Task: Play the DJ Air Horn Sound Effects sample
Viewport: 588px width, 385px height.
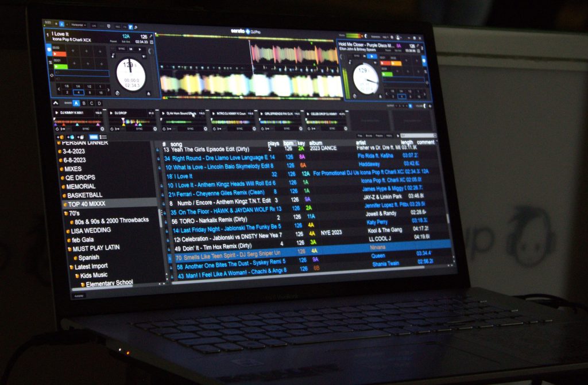Action: point(163,113)
